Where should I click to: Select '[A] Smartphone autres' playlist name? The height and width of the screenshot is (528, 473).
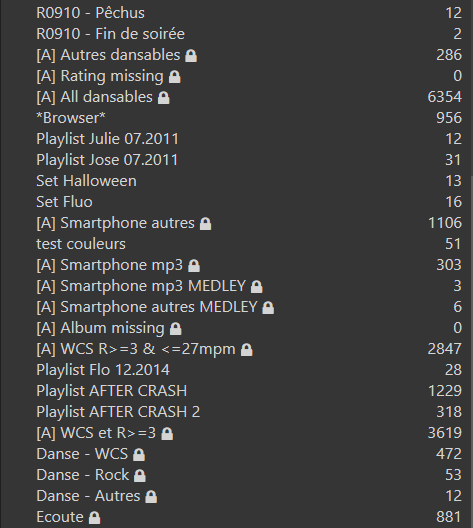115,223
